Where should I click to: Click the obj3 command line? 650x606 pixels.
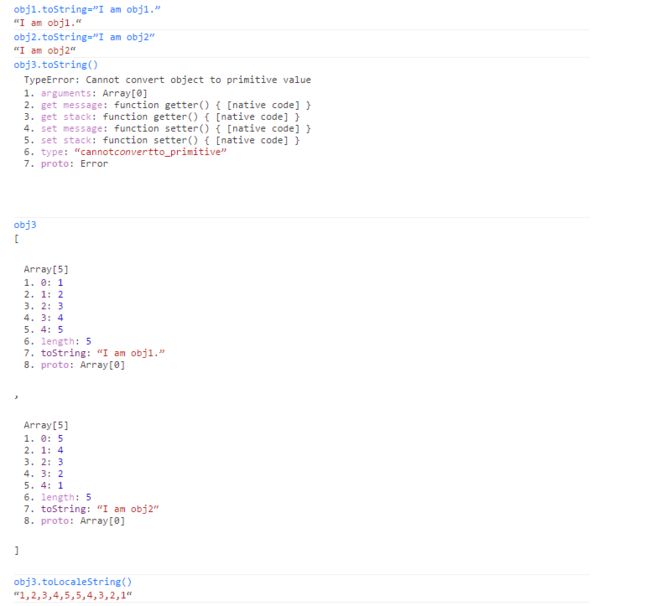pos(25,225)
